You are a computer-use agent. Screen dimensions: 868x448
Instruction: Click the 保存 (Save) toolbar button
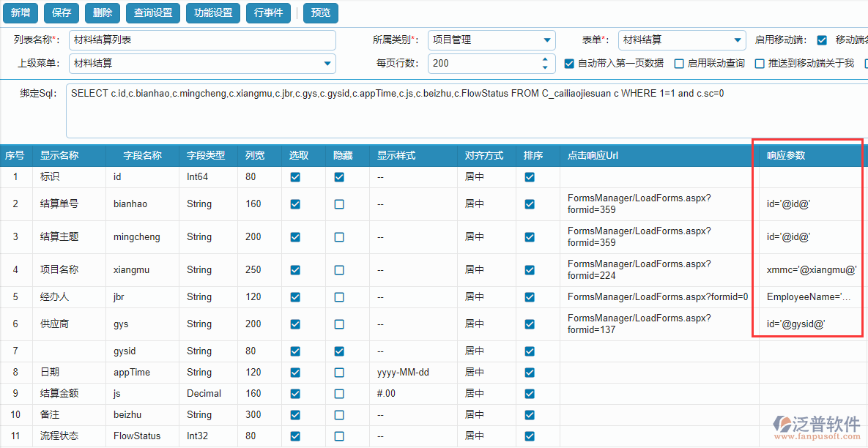coord(61,12)
